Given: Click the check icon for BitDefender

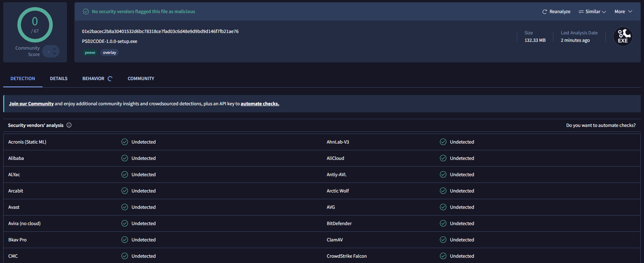Looking at the screenshot, I should (443, 223).
